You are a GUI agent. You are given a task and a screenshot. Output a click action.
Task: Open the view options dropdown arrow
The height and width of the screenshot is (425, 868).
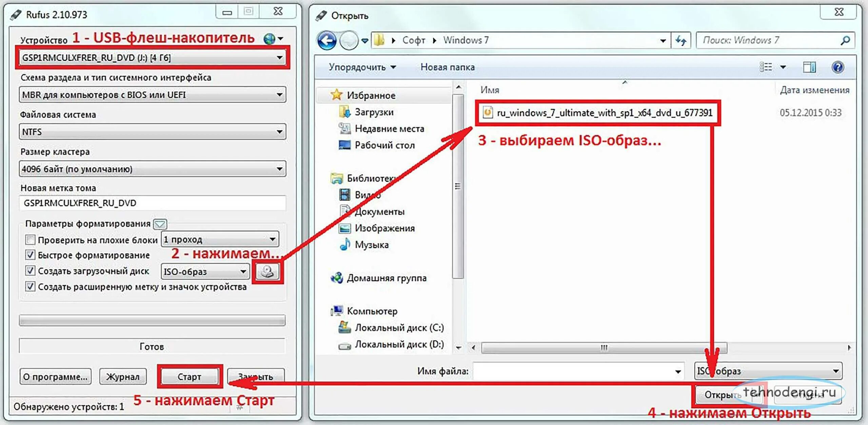783,67
